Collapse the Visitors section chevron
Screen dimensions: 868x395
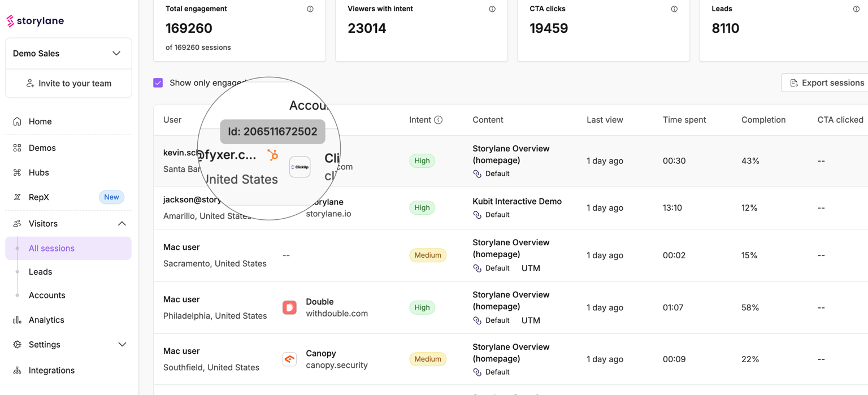122,224
